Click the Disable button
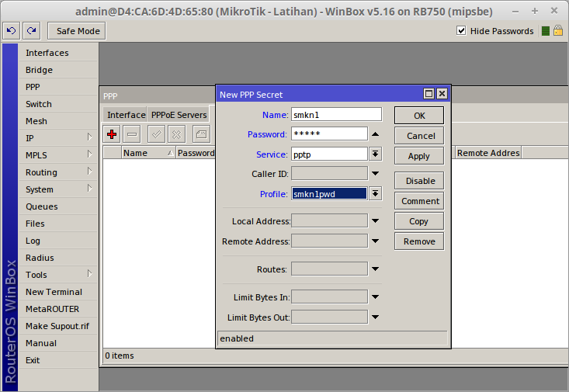The height and width of the screenshot is (392, 569). click(x=419, y=181)
